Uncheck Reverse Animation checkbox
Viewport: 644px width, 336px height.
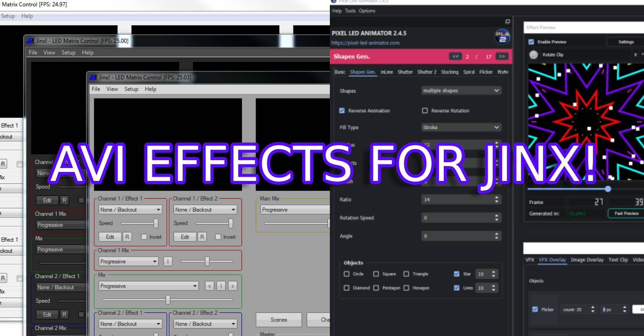click(x=342, y=111)
